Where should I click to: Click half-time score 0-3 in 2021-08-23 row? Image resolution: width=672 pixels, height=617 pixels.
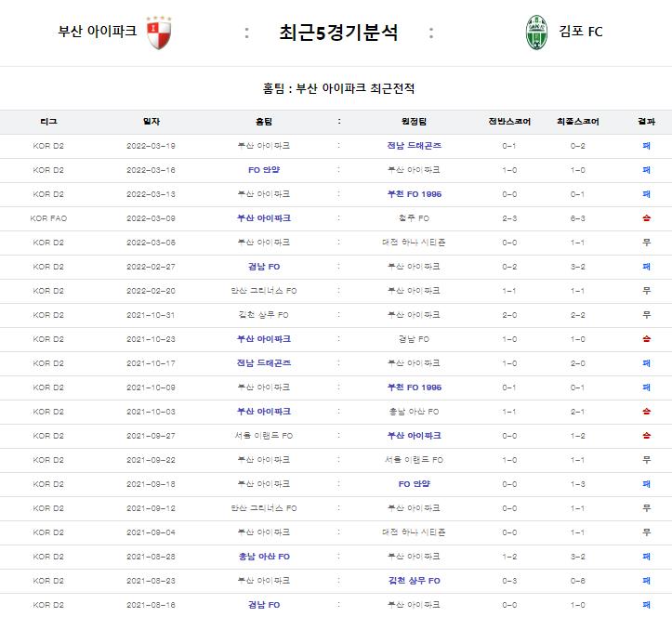coord(509,581)
